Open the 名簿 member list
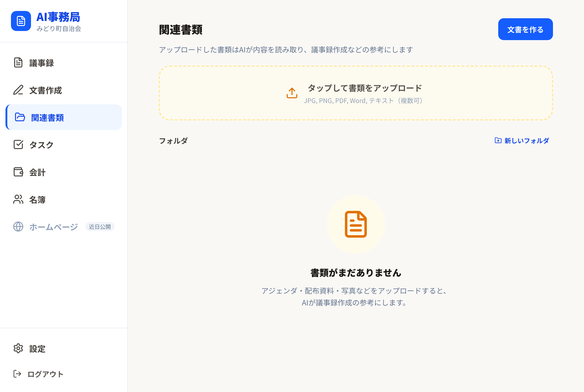 [64, 199]
